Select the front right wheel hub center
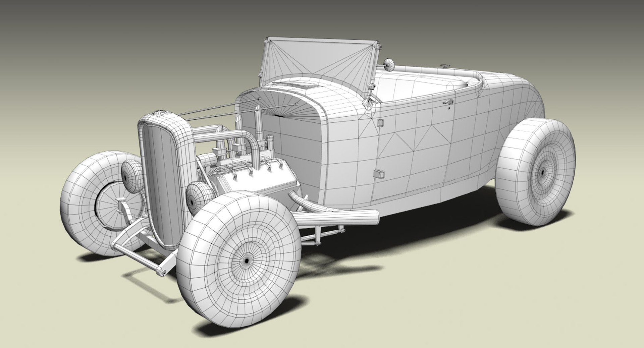This screenshot has width=644, height=348. coord(247,260)
